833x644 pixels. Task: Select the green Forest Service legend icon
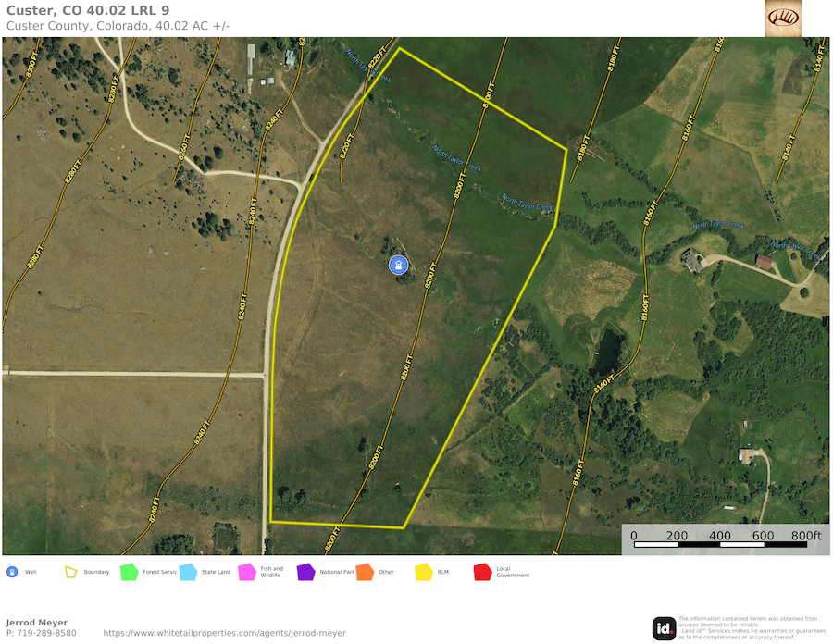(129, 572)
